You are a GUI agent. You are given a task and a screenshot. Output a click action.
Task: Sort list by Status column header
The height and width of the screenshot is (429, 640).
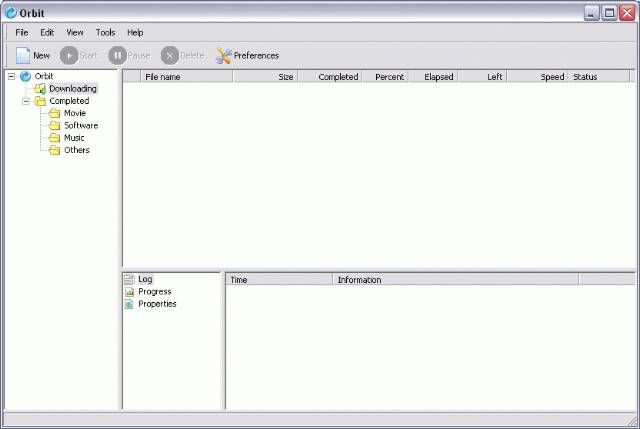pyautogui.click(x=585, y=77)
